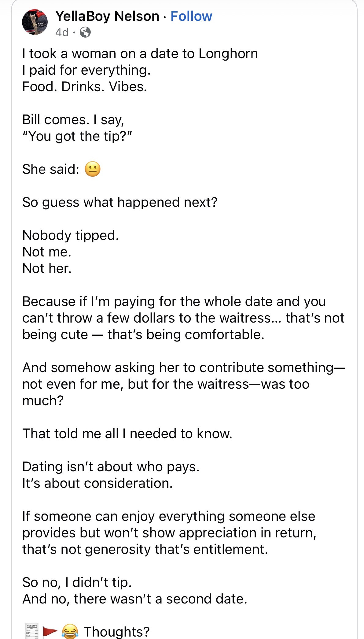Click the YellaBoy Nelson author name
Screen dimensions: 364x639
coord(107,16)
